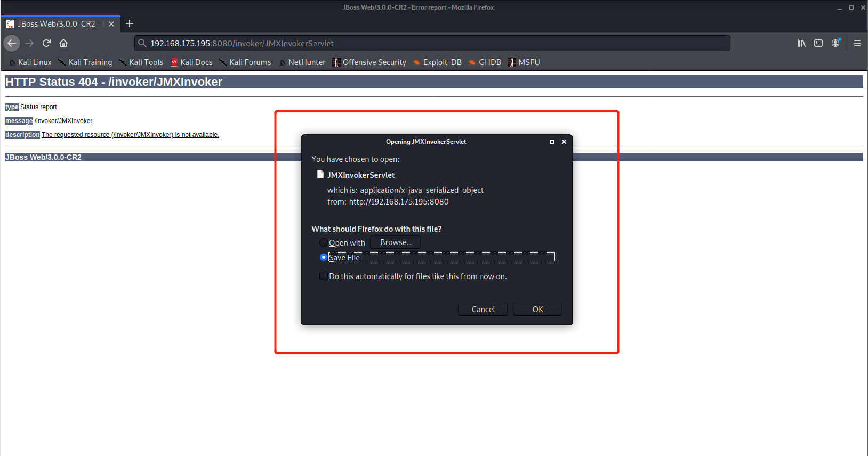Open the Firefox hamburger menu

(857, 43)
